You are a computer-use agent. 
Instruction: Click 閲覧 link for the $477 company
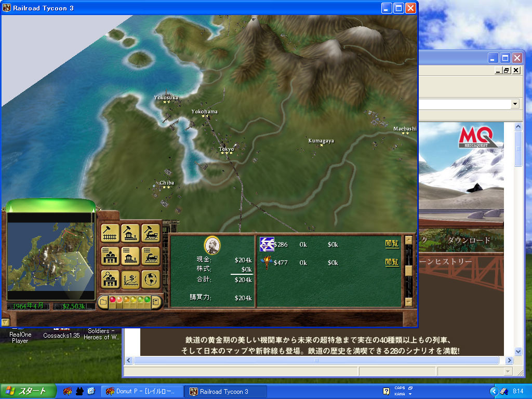point(392,262)
